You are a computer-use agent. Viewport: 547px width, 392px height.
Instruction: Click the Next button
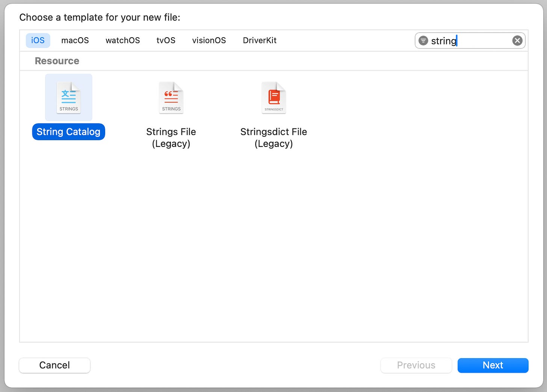[x=493, y=365]
